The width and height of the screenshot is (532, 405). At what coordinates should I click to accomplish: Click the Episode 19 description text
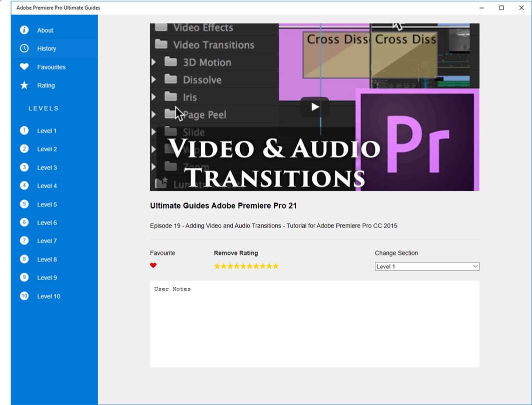(x=273, y=225)
